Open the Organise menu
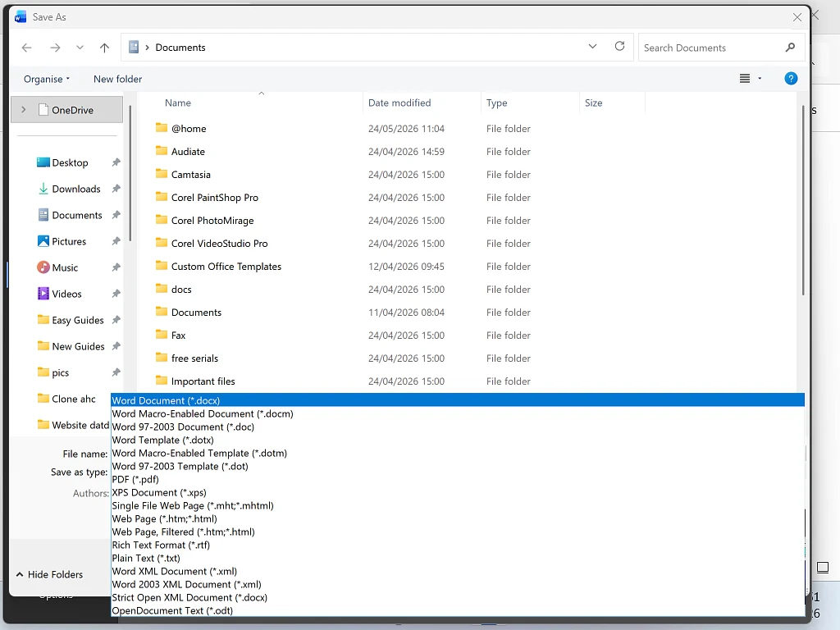The height and width of the screenshot is (630, 840). coord(47,79)
